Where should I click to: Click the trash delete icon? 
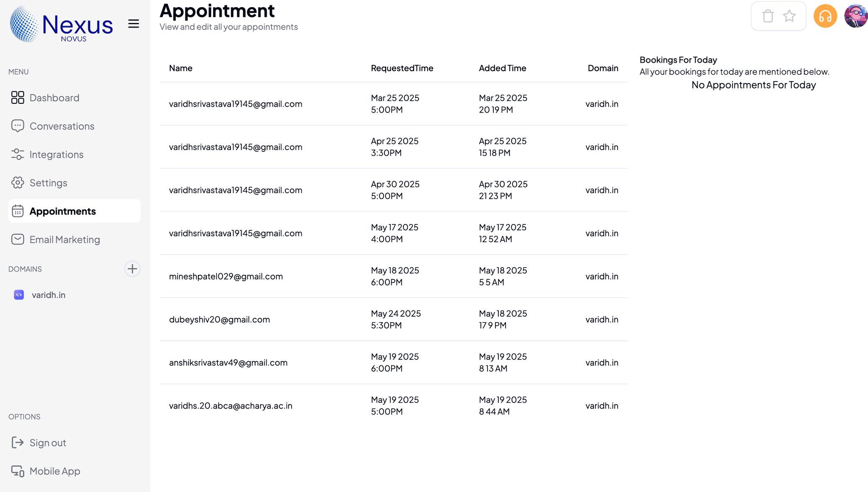click(x=768, y=16)
